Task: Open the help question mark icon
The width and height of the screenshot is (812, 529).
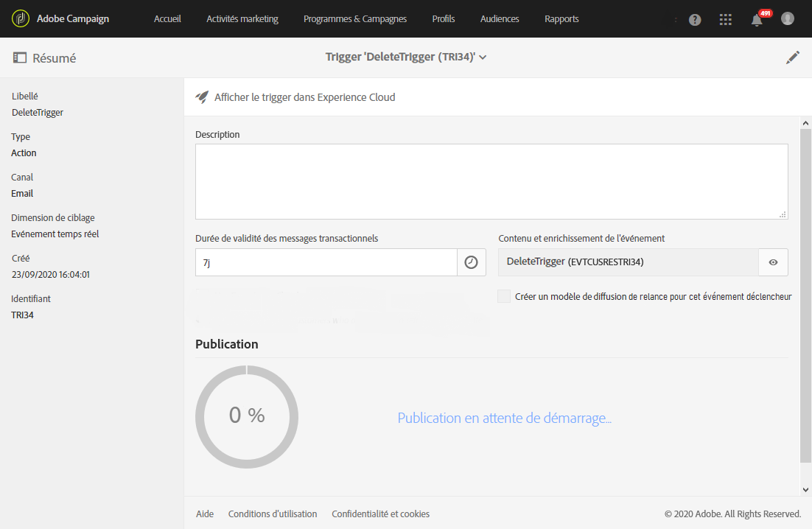Action: [695, 20]
